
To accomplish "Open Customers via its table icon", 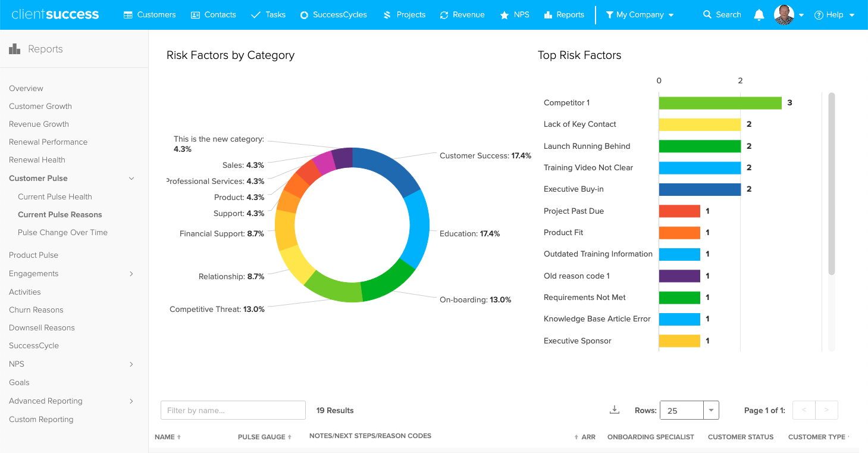I will click(128, 15).
